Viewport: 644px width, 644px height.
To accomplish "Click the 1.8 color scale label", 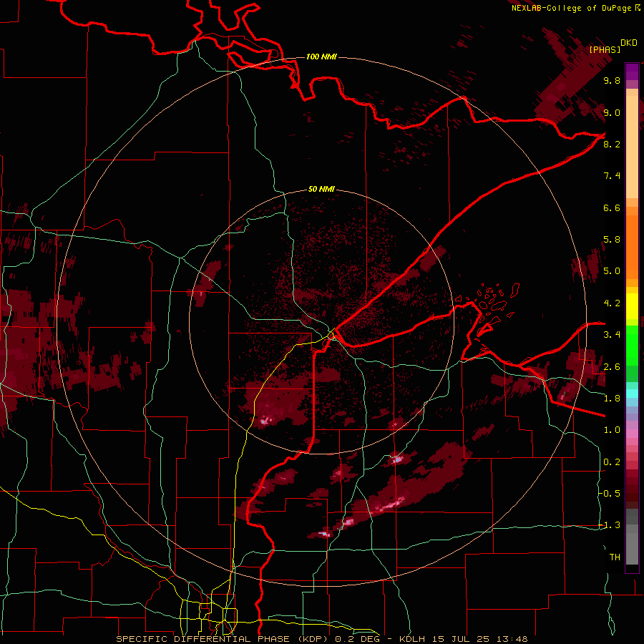I will (612, 399).
